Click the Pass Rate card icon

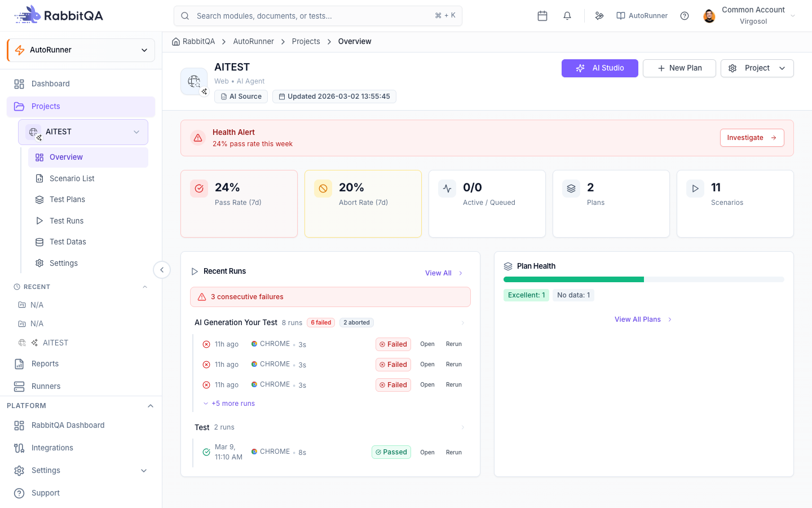tap(199, 189)
